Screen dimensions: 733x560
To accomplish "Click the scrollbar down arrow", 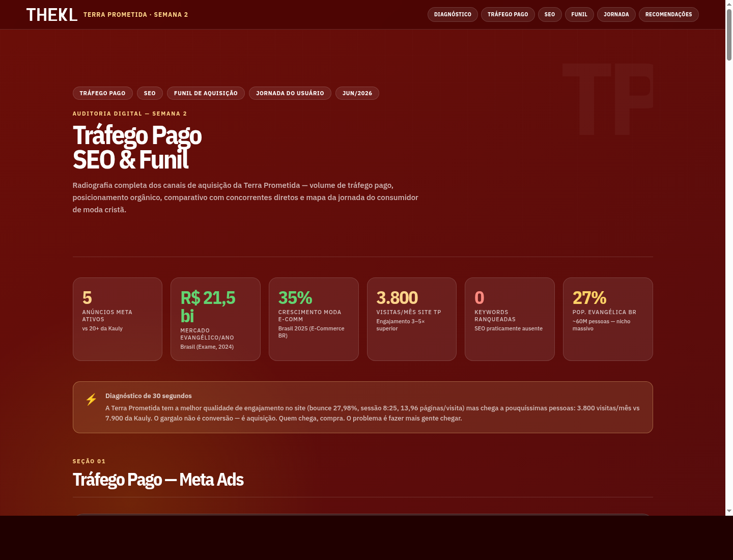I will click(729, 511).
